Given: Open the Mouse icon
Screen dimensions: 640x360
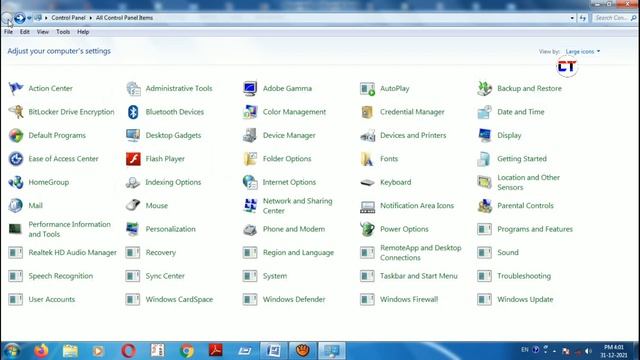Looking at the screenshot, I should pos(133,205).
